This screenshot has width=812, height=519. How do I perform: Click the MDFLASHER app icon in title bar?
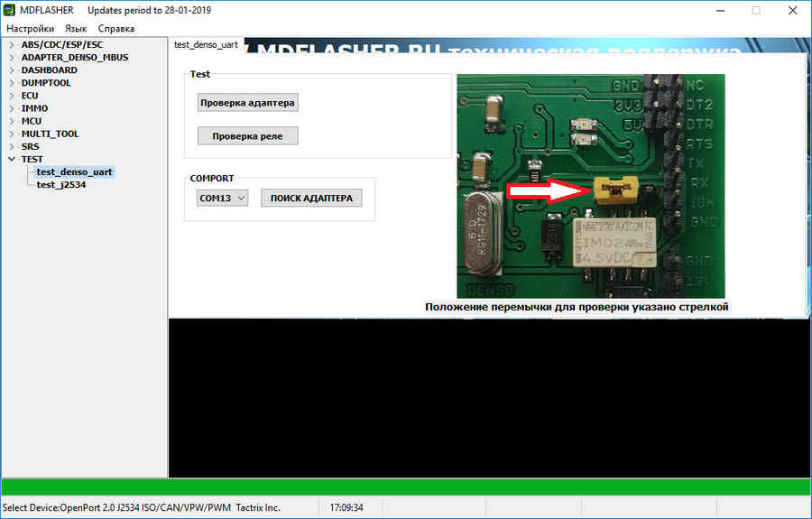pos(9,10)
